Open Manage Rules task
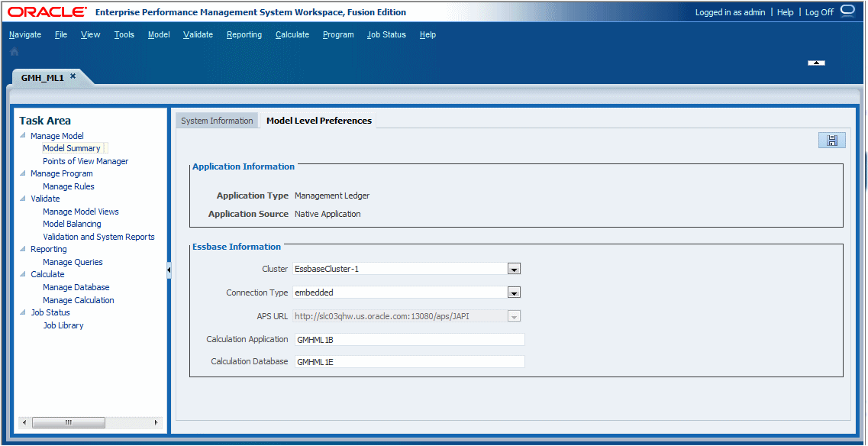 (x=69, y=186)
